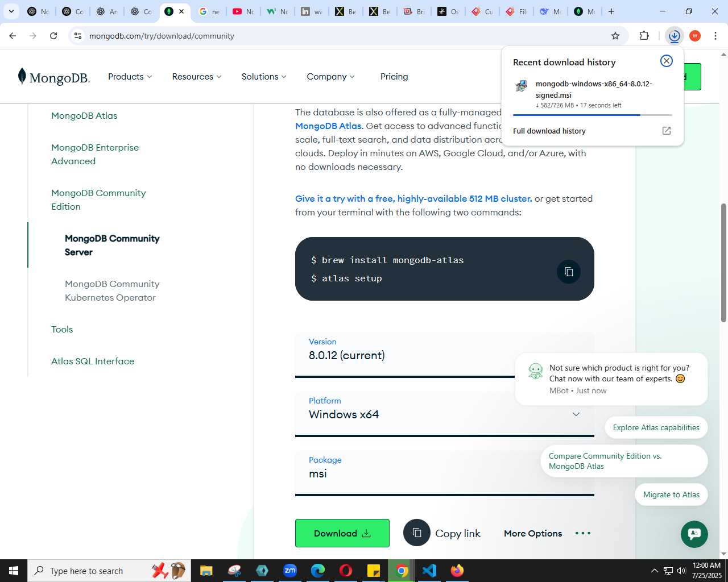The image size is (728, 582).
Task: Select Migrate to Atlas suggestion
Action: (x=671, y=494)
